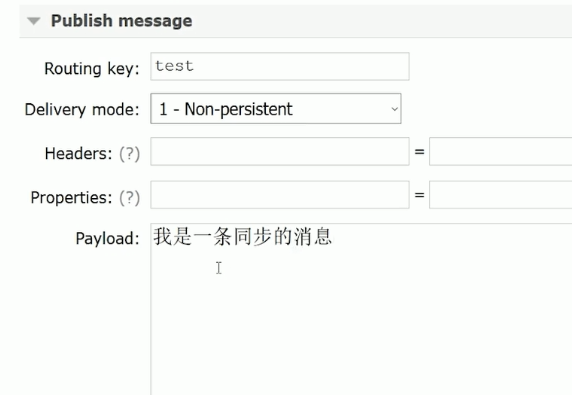Focus the Properties value input field
Screen dimensions: 572x395
click(500, 195)
